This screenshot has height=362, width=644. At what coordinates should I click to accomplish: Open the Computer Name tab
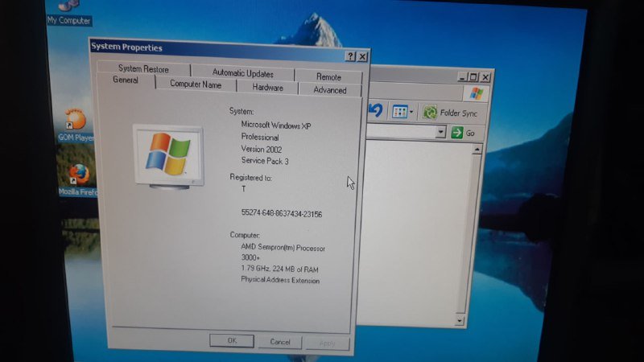tap(196, 84)
